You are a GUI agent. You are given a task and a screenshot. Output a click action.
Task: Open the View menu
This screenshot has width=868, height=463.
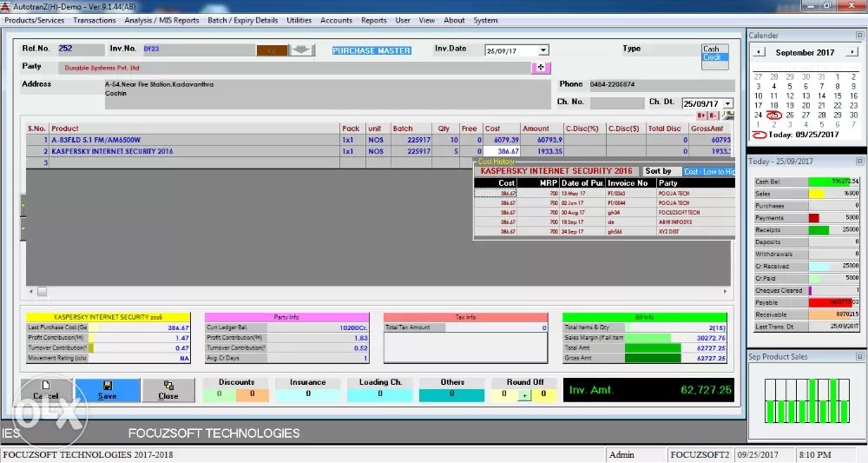(x=426, y=21)
